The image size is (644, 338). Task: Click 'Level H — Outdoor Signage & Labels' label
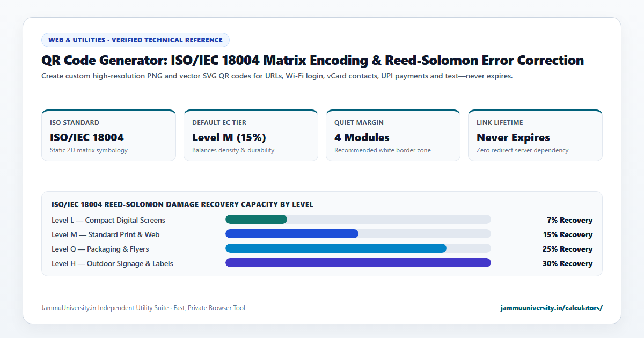[x=112, y=263]
